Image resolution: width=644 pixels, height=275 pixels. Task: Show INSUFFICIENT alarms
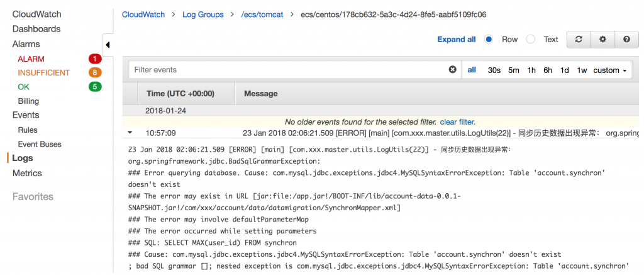[x=44, y=73]
